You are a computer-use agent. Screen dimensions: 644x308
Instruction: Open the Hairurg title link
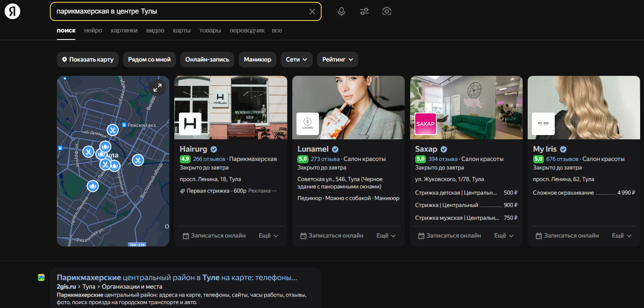(193, 149)
